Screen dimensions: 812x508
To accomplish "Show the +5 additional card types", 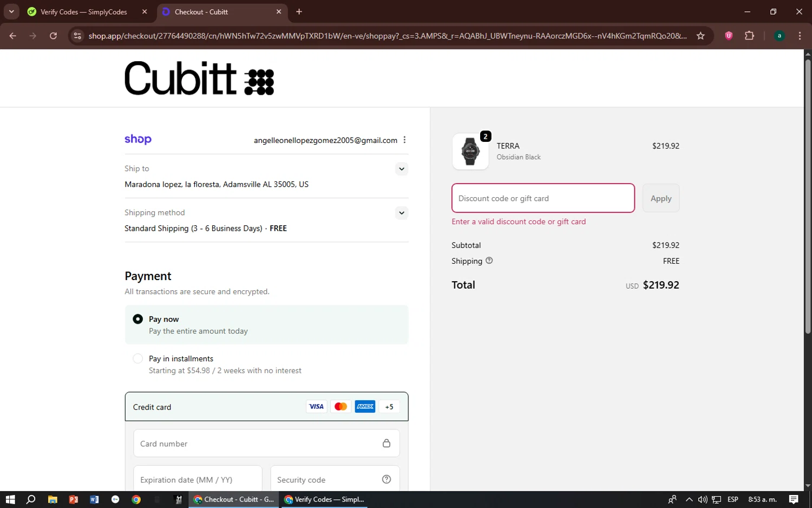I will coord(389,407).
